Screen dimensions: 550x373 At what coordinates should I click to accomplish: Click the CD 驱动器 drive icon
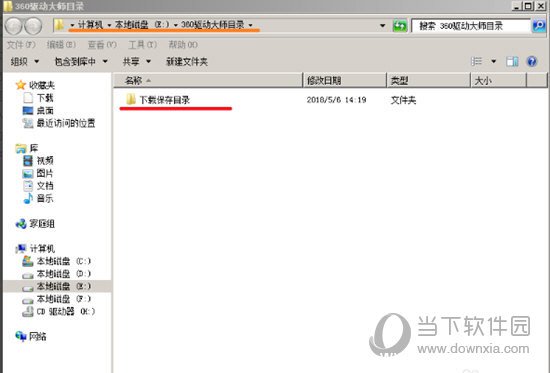point(28,311)
